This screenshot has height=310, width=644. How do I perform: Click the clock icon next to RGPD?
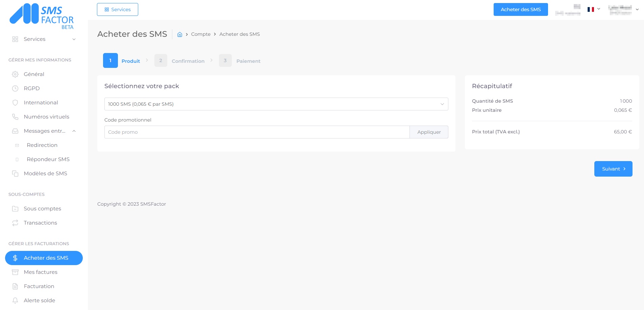(x=15, y=88)
